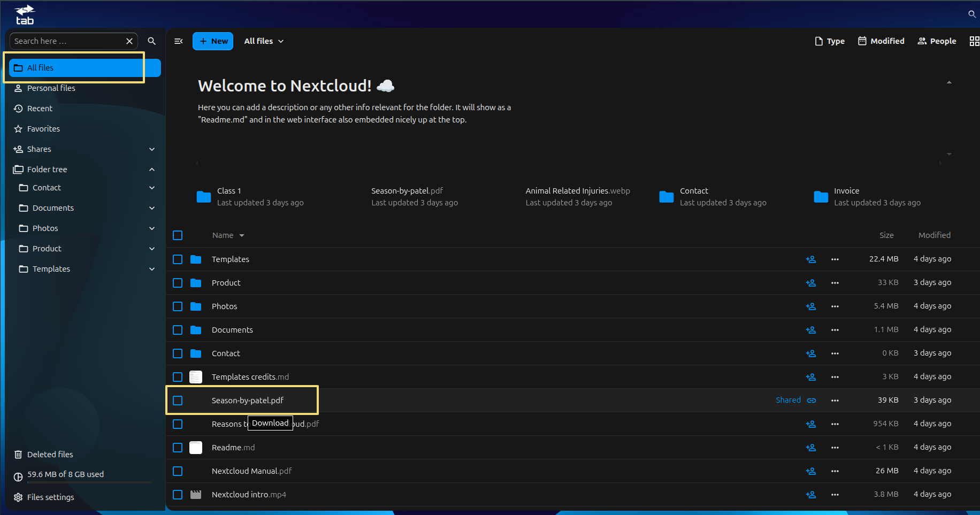Open share icon for Nextcloud intro.mp4
The height and width of the screenshot is (515, 980).
point(811,495)
